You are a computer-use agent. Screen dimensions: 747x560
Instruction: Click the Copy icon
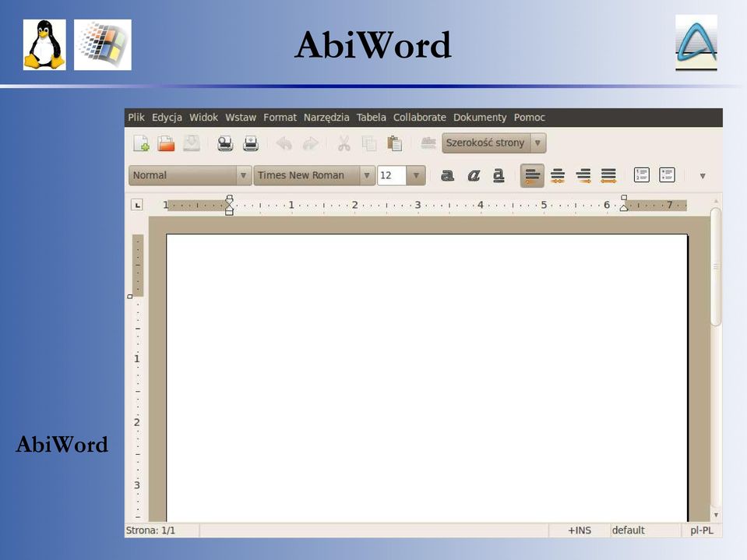tap(369, 143)
